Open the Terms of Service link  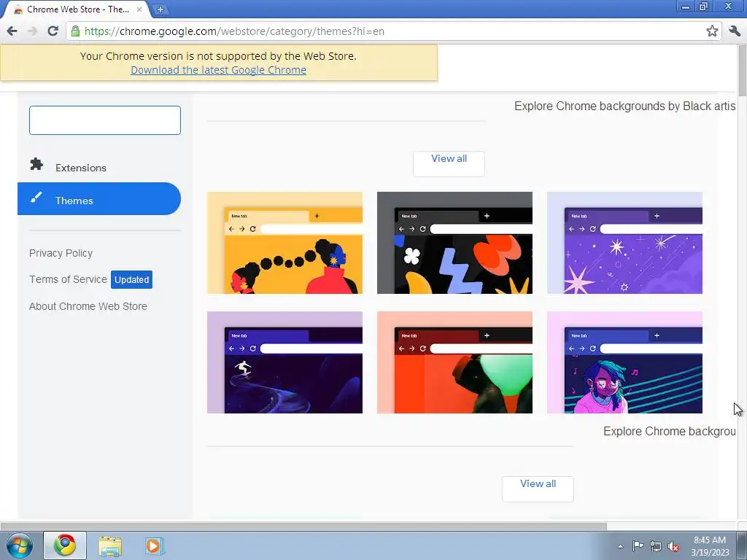pyautogui.click(x=68, y=279)
